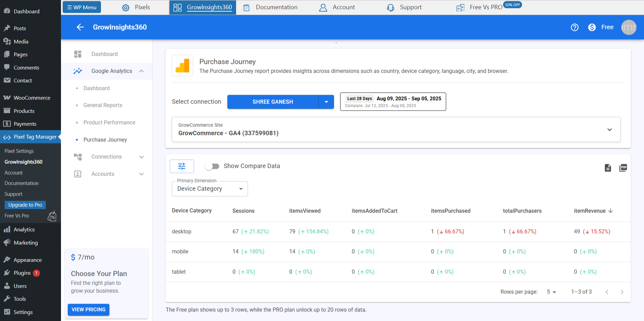
Task: Open help via the question mark icon
Action: point(575,27)
